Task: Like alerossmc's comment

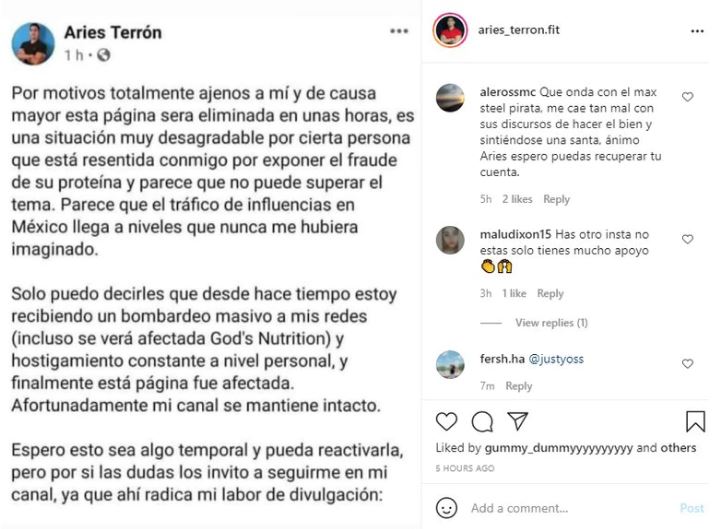Action: pyautogui.click(x=688, y=97)
